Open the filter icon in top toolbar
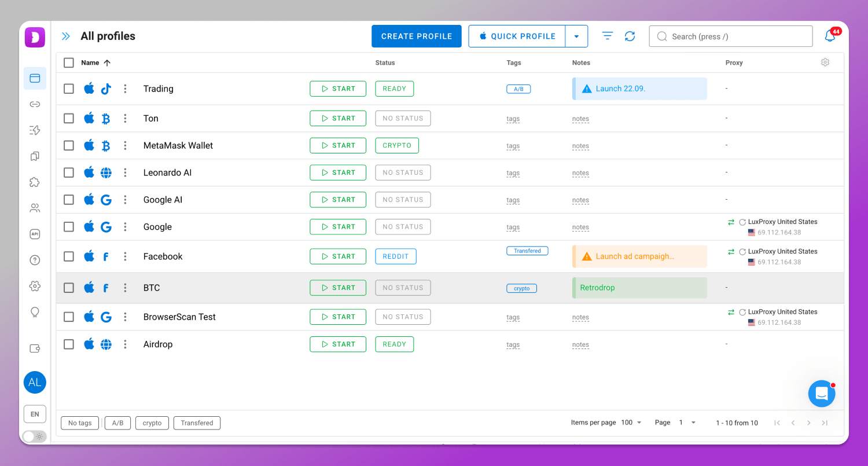The width and height of the screenshot is (868, 466). click(x=607, y=36)
